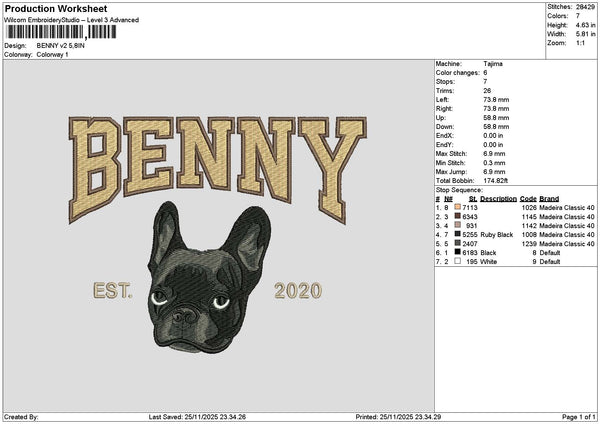
Task: Click the Height value 4.63 in
Action: tap(585, 25)
